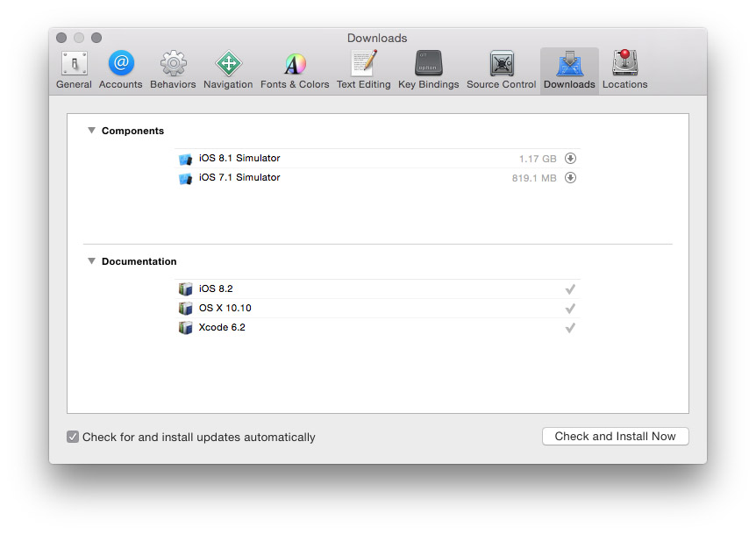
Task: Open the Locations preferences pane
Action: pos(624,70)
